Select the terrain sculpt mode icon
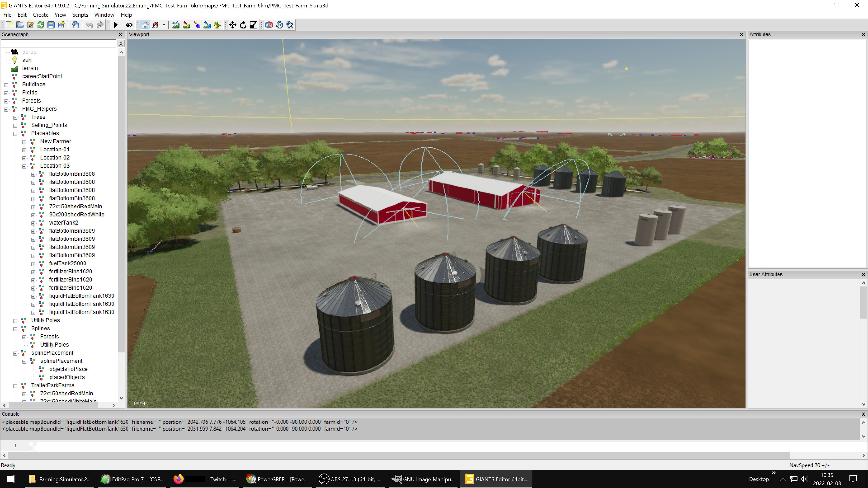 coord(176,25)
